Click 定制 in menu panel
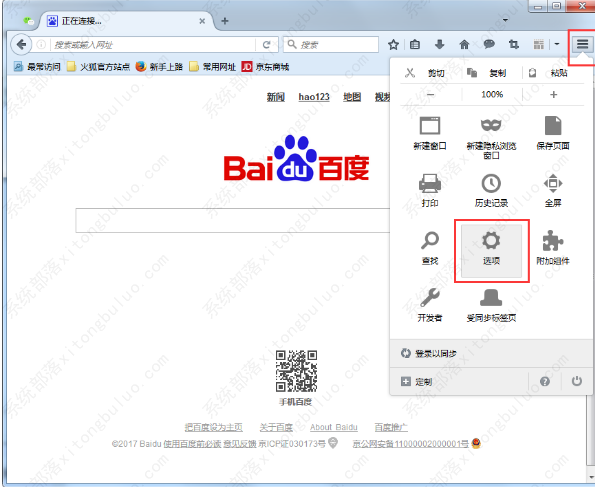Viewport: 595px width, 487px height. [x=416, y=381]
